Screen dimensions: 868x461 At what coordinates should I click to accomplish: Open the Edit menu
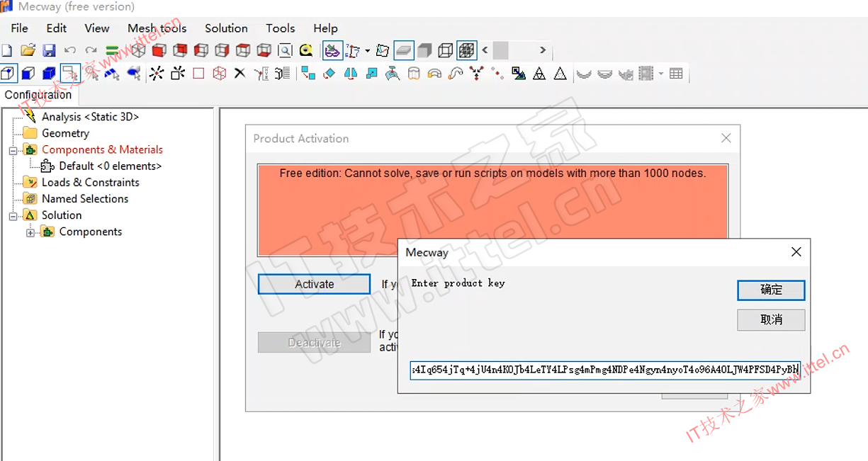57,28
